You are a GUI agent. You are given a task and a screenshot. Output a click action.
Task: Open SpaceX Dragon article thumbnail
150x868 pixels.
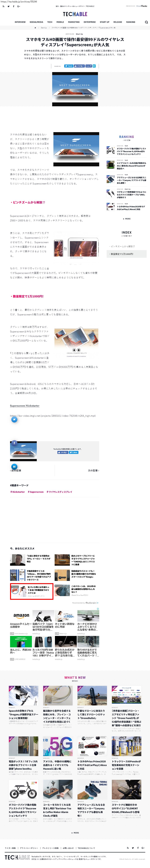pos(24,695)
